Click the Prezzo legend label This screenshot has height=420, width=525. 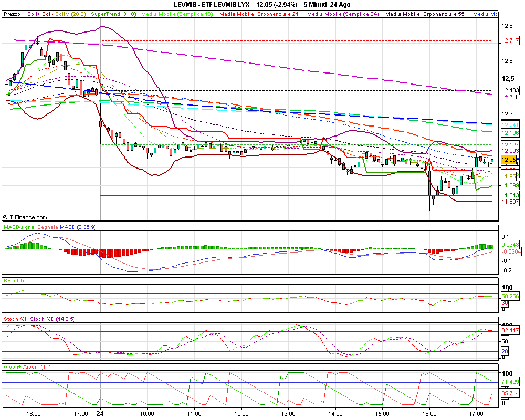pos(12,14)
